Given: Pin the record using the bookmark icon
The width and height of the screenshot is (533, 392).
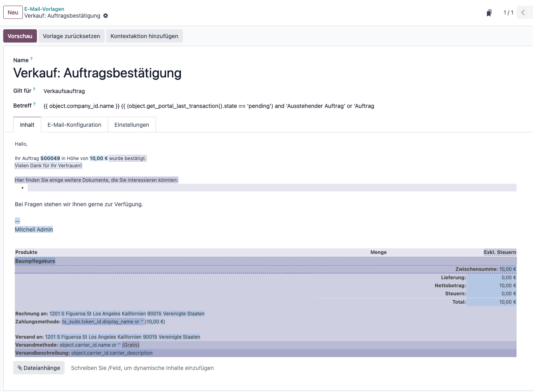Looking at the screenshot, I should coord(489,12).
